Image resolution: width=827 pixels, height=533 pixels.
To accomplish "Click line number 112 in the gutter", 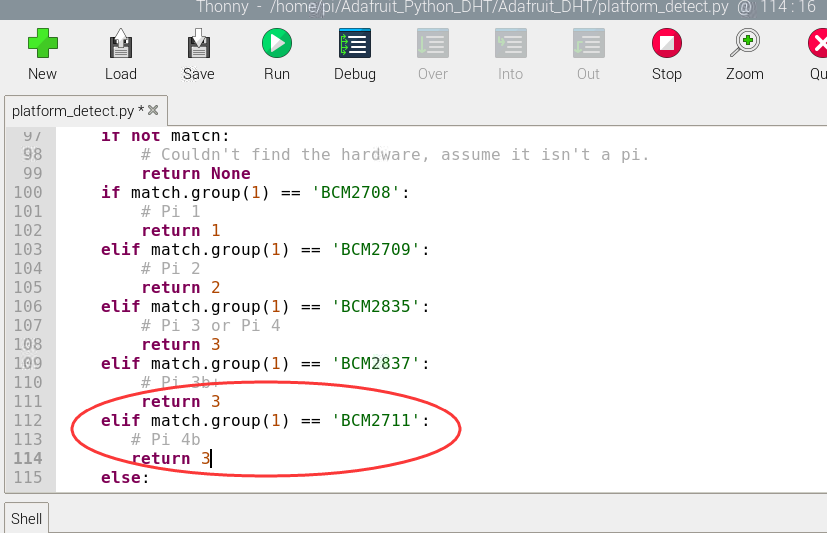I will coord(28,420).
